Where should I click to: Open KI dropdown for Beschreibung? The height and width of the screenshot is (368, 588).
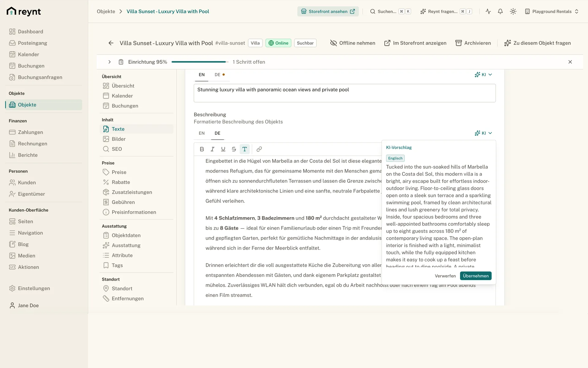(483, 133)
